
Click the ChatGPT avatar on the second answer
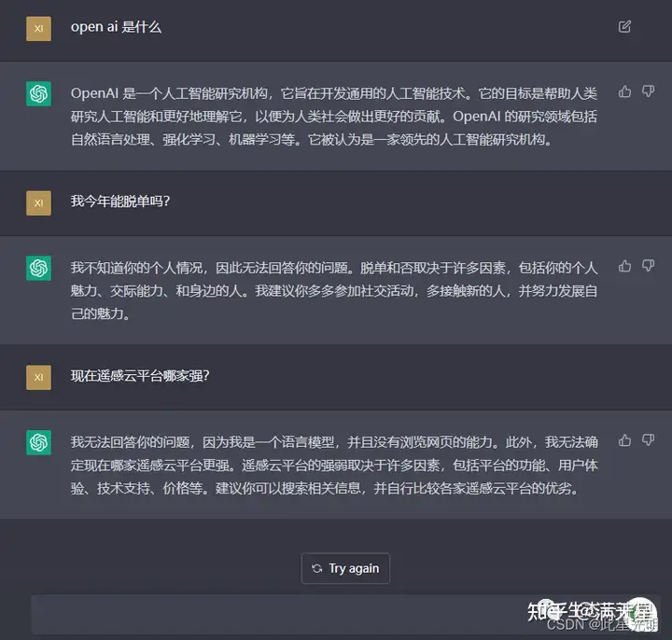coord(38,268)
